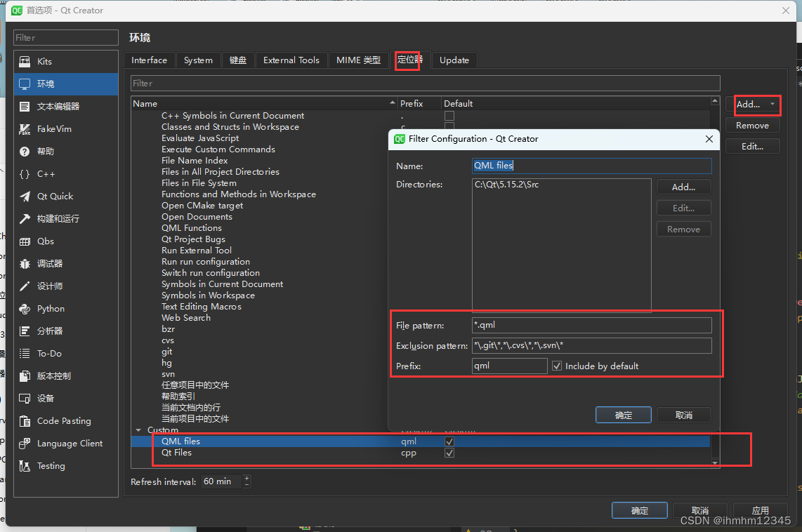Open the To-Do list icon
Screen dimensions: 802x532
click(x=25, y=354)
